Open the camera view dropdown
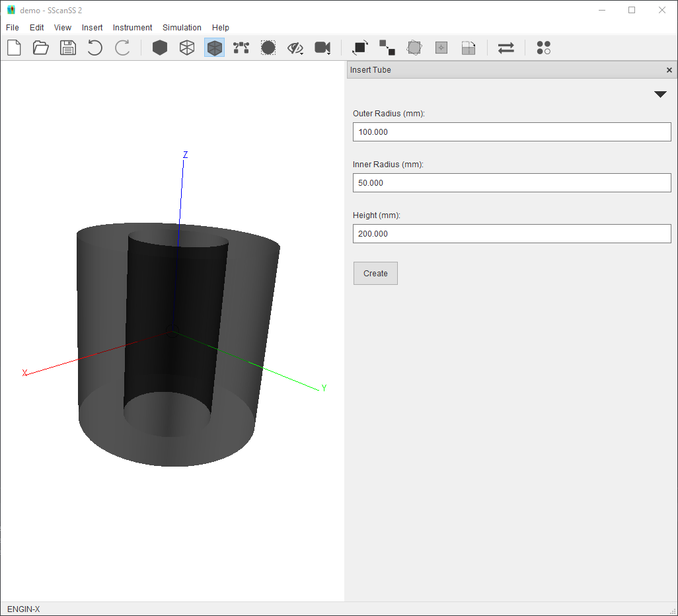Image resolution: width=678 pixels, height=616 pixels. click(x=322, y=48)
